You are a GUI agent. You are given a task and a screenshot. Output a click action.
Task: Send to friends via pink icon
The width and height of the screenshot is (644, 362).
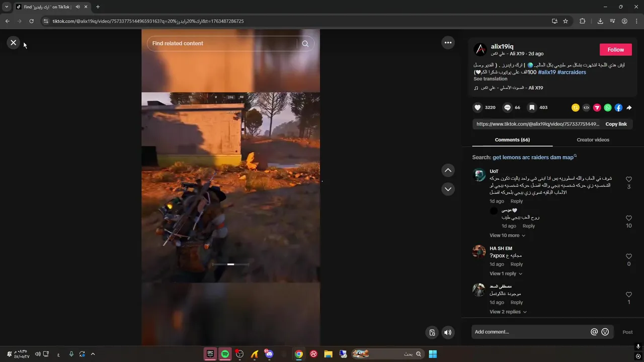pyautogui.click(x=597, y=108)
